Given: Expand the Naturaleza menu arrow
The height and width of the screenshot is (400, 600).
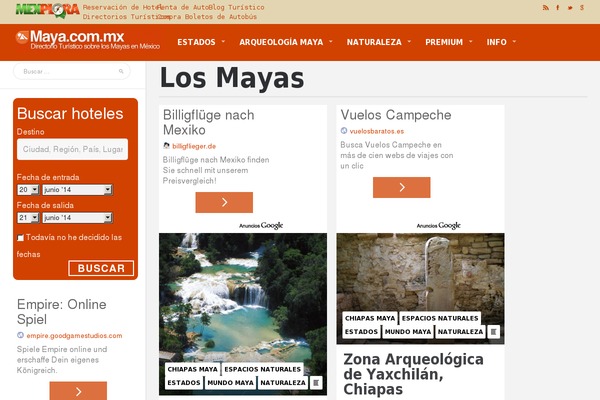Looking at the screenshot, I should pyautogui.click(x=409, y=41).
